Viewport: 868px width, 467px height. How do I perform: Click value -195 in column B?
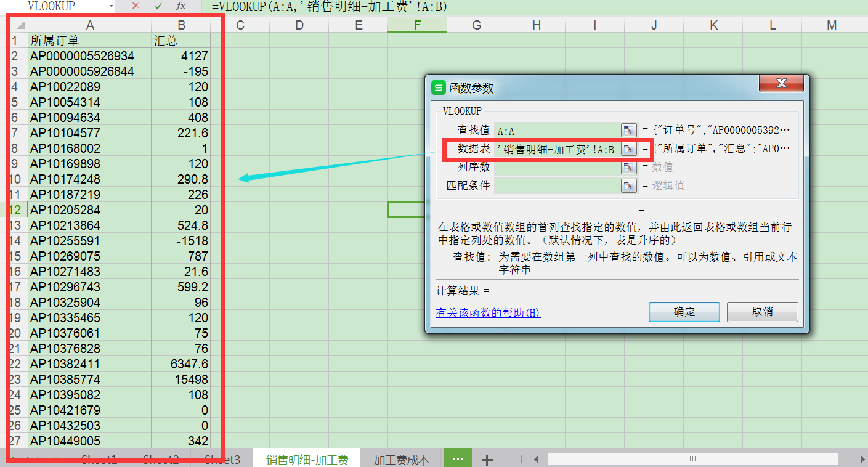pyautogui.click(x=181, y=71)
